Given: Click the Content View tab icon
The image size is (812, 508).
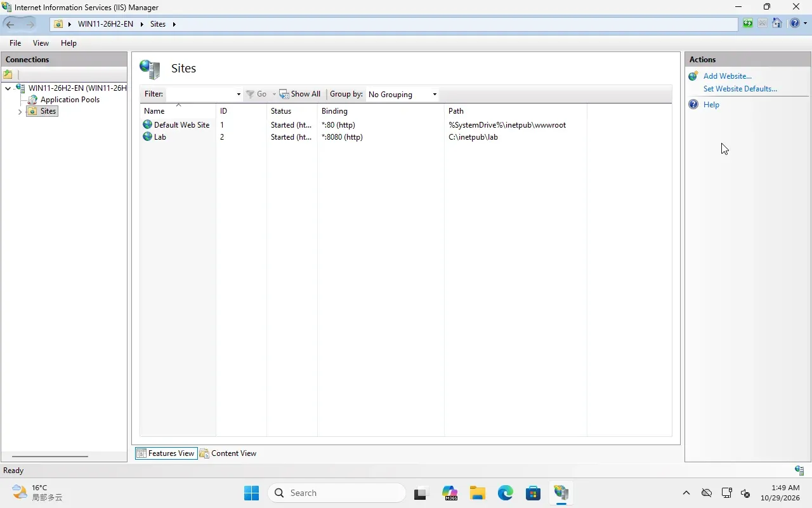Looking at the screenshot, I should click(x=204, y=453).
